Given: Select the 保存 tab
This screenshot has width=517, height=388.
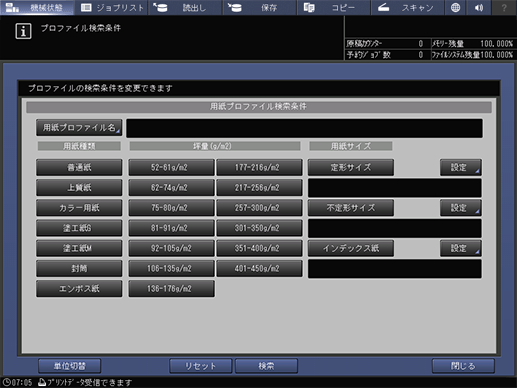Looking at the screenshot, I should [259, 7].
